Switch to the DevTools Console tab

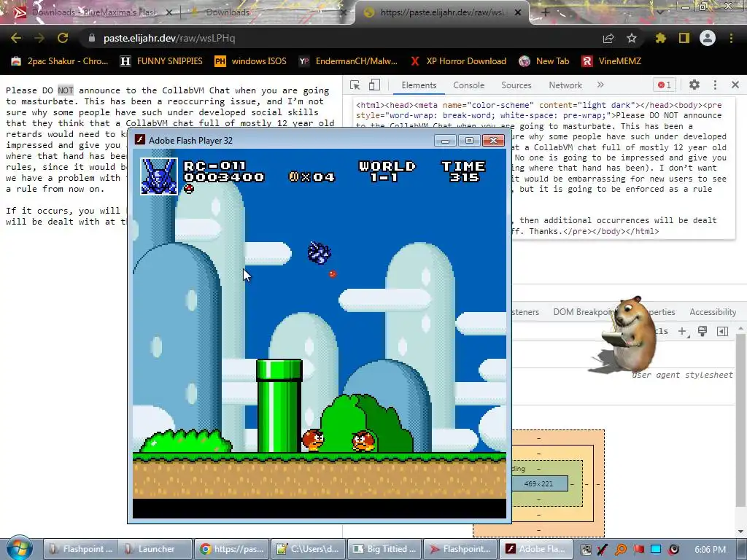(469, 85)
